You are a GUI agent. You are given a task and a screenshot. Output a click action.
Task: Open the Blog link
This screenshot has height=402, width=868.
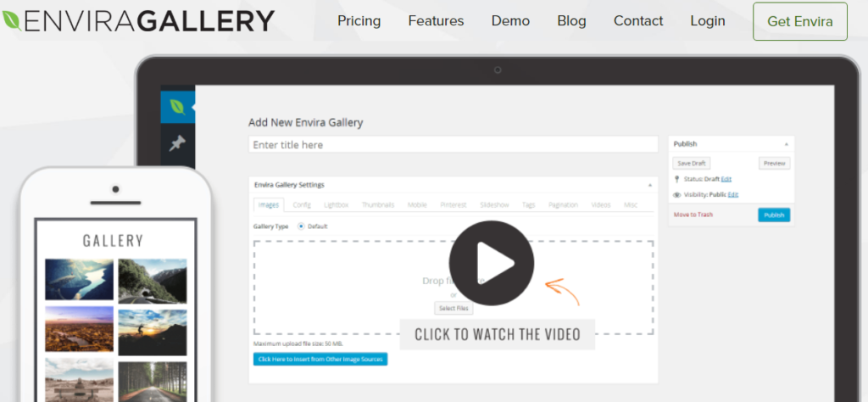click(x=571, y=21)
